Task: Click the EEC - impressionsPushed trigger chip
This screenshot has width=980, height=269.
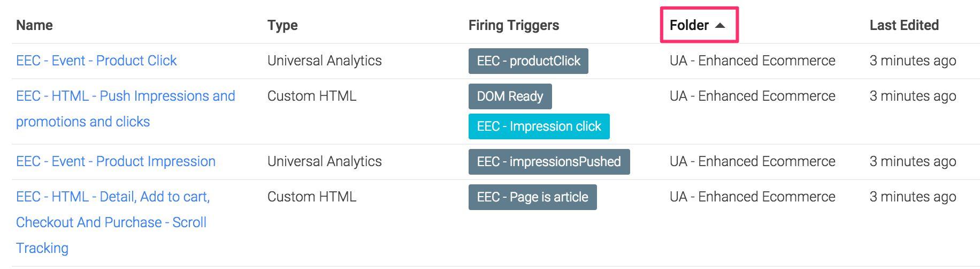Action: [549, 162]
